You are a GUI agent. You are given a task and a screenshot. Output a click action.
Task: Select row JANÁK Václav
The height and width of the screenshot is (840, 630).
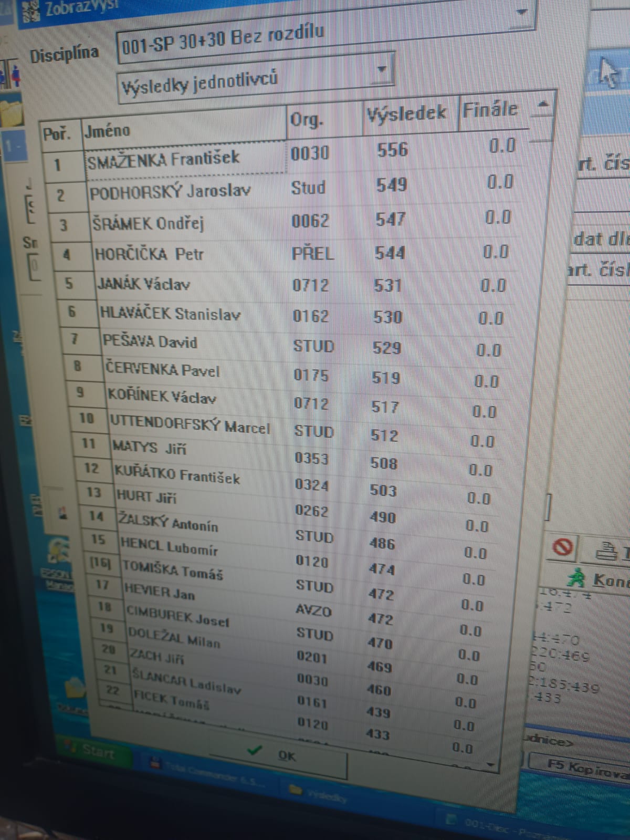pyautogui.click(x=283, y=285)
